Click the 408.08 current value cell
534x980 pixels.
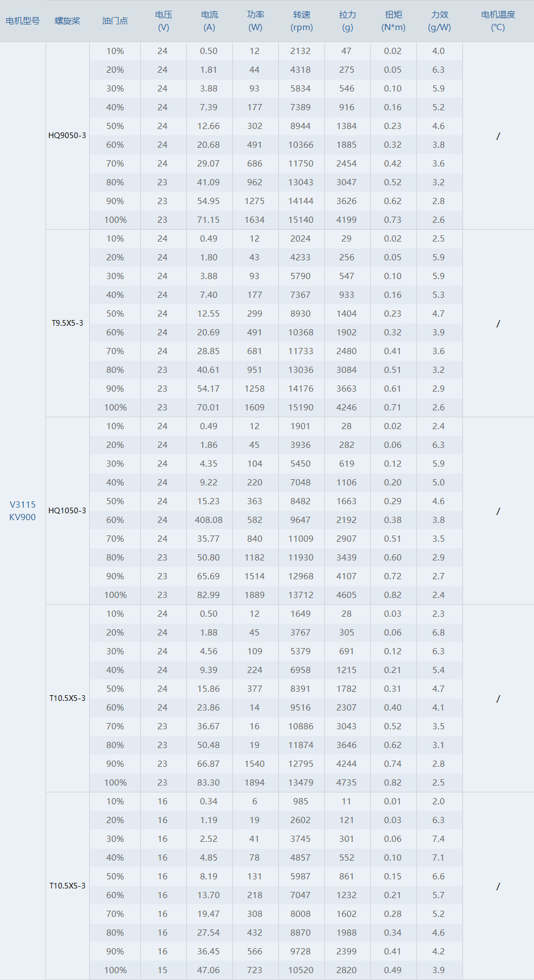point(209,520)
